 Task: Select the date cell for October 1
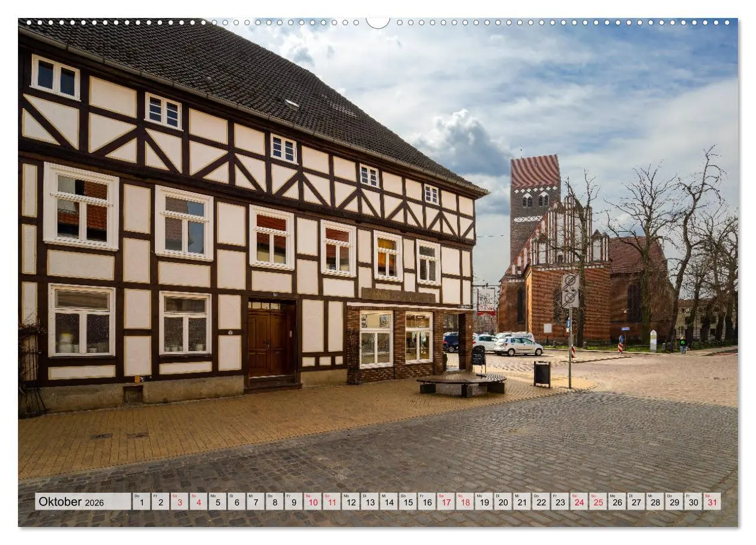click(143, 504)
